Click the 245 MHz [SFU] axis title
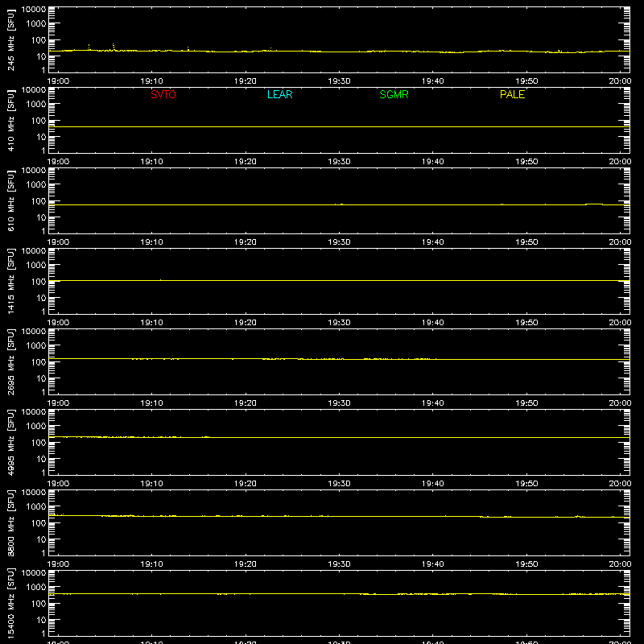644x644 pixels. coord(11,39)
